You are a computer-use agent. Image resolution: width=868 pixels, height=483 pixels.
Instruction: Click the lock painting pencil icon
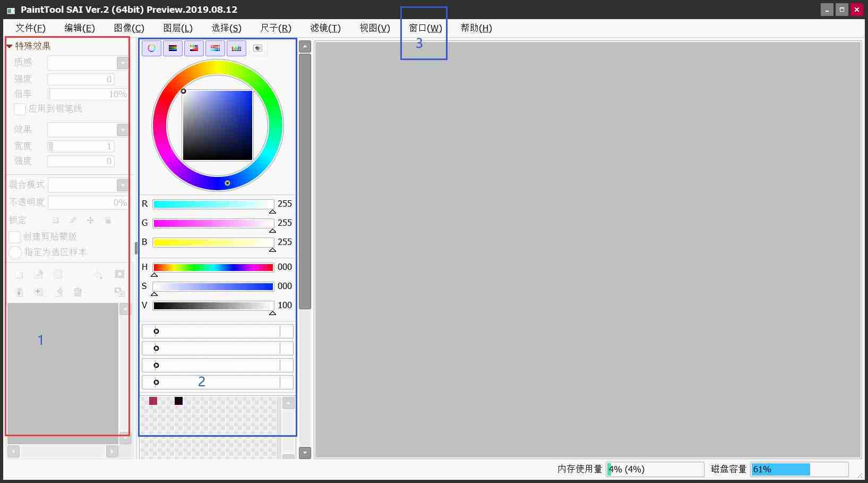pos(73,220)
